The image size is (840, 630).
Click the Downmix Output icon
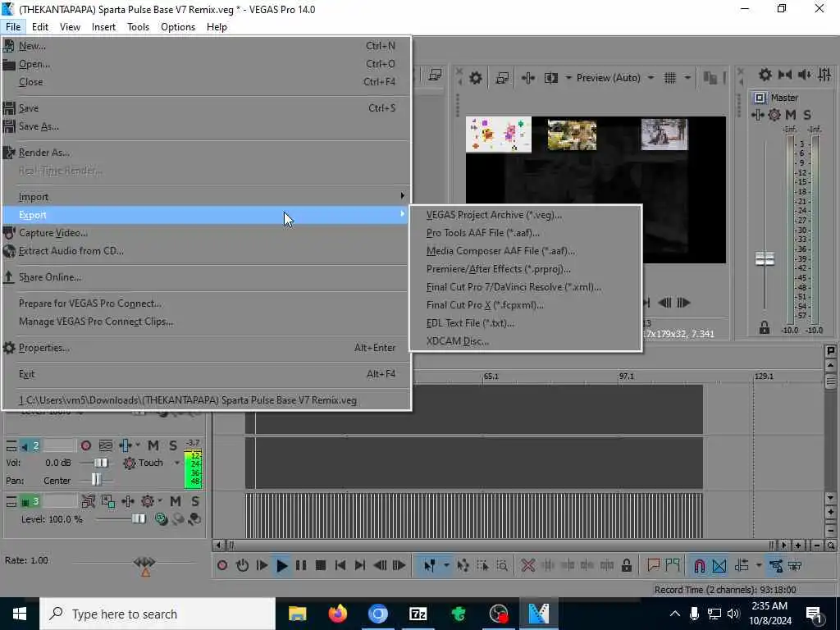coord(785,75)
